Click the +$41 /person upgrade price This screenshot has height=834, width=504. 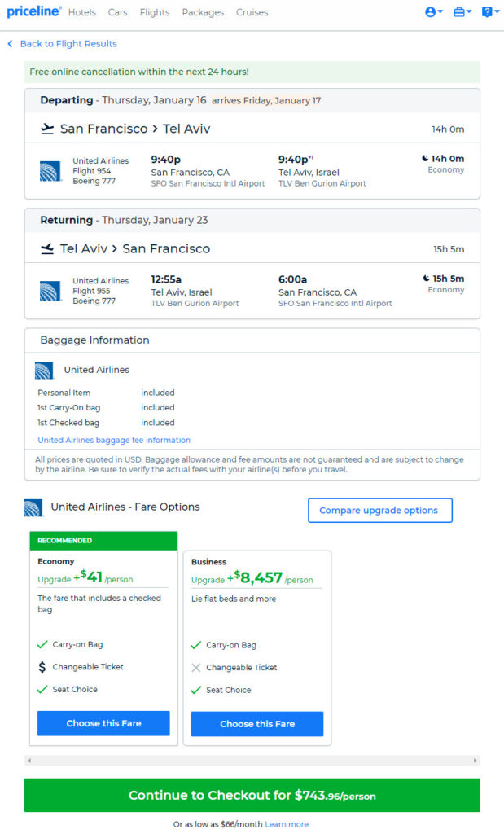(103, 577)
